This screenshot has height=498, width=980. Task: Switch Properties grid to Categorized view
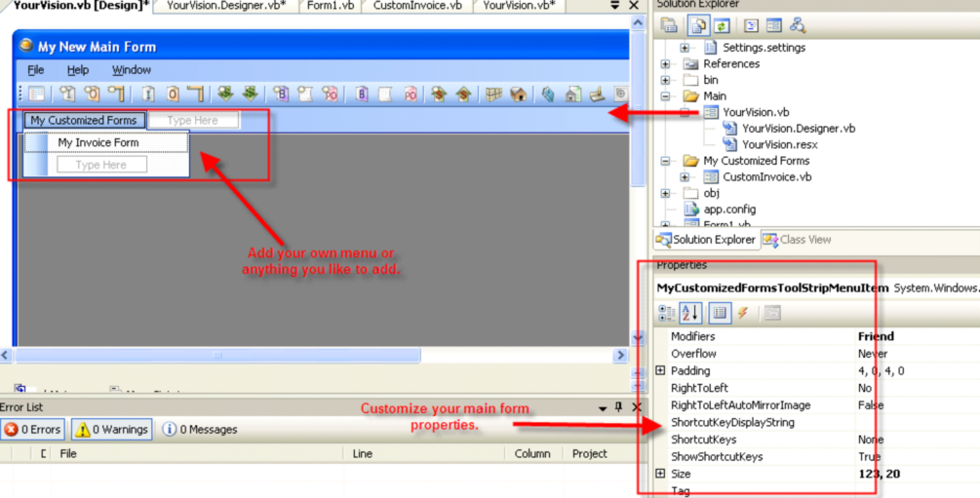666,313
